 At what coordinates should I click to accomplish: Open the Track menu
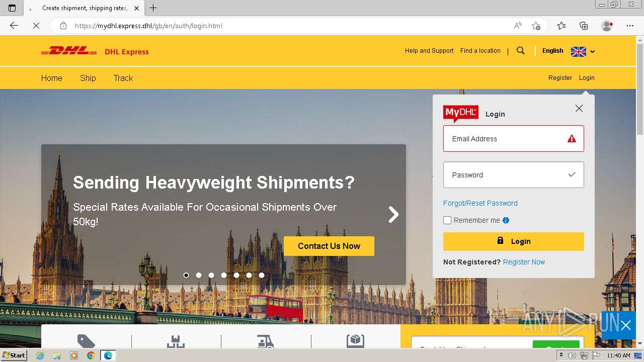123,78
